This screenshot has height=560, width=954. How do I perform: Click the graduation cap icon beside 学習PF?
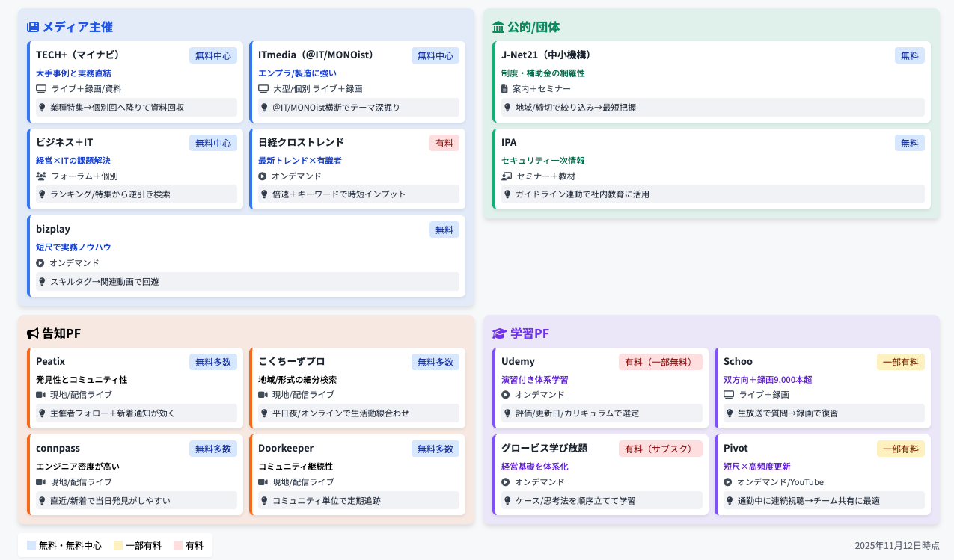(x=499, y=333)
